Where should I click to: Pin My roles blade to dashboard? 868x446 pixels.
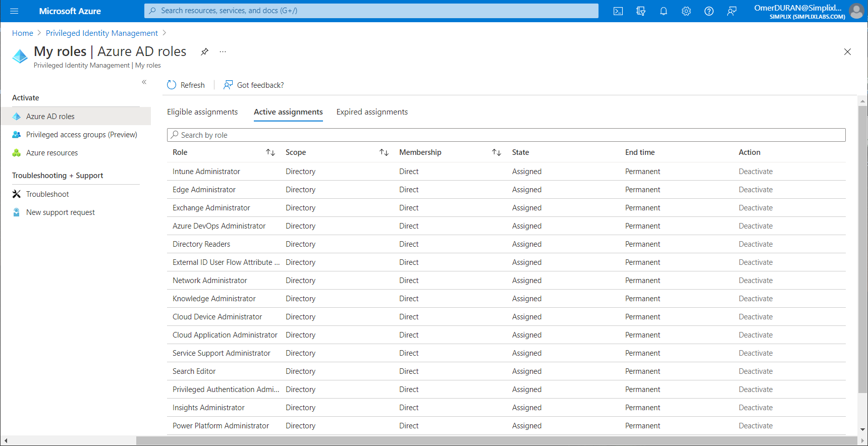(x=204, y=51)
